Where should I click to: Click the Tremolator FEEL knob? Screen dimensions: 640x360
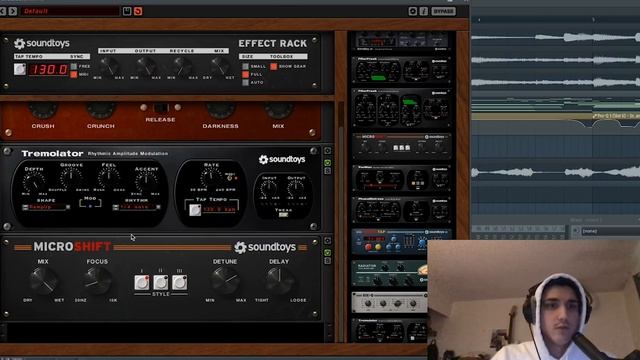click(x=109, y=178)
